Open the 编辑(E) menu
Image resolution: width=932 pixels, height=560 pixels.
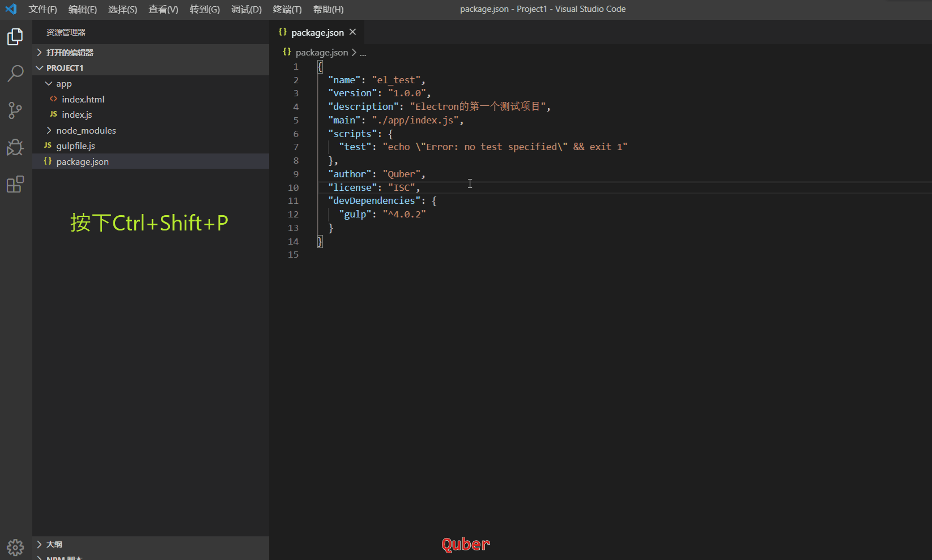tap(83, 9)
